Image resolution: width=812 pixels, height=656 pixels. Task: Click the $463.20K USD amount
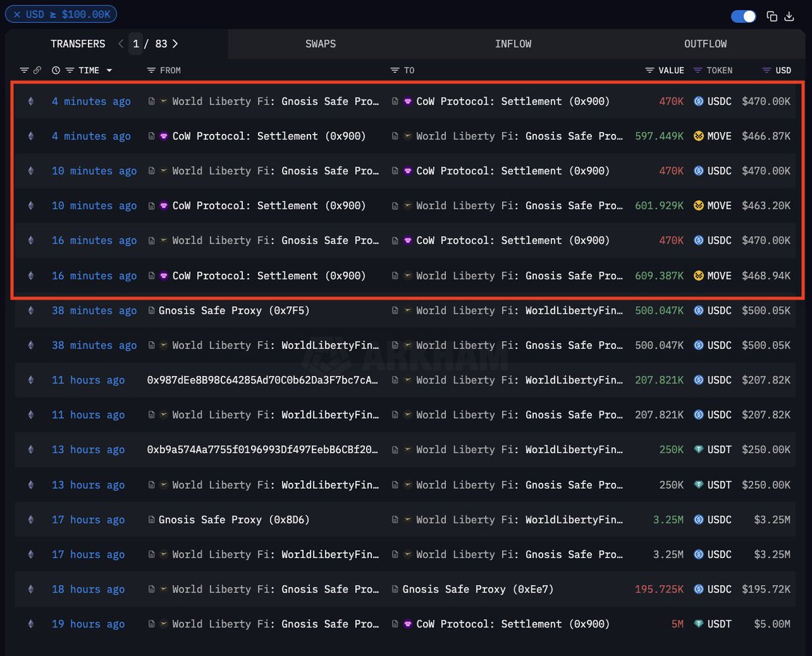coord(766,206)
